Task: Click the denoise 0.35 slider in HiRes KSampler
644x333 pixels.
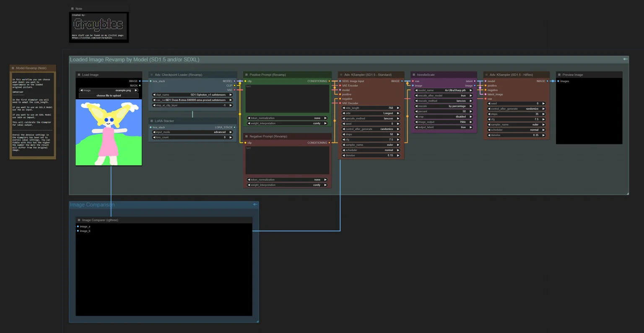Action: (x=516, y=135)
